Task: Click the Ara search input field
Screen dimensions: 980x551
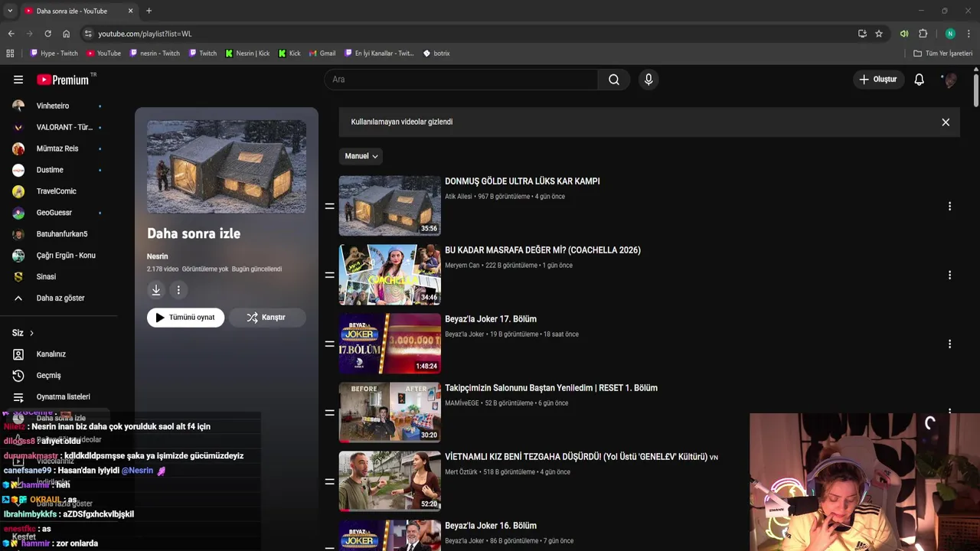Action: tap(461, 80)
